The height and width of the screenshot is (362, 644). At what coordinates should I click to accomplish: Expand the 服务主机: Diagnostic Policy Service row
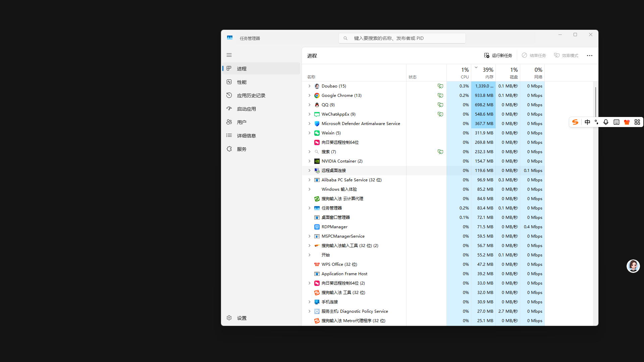[x=309, y=311]
